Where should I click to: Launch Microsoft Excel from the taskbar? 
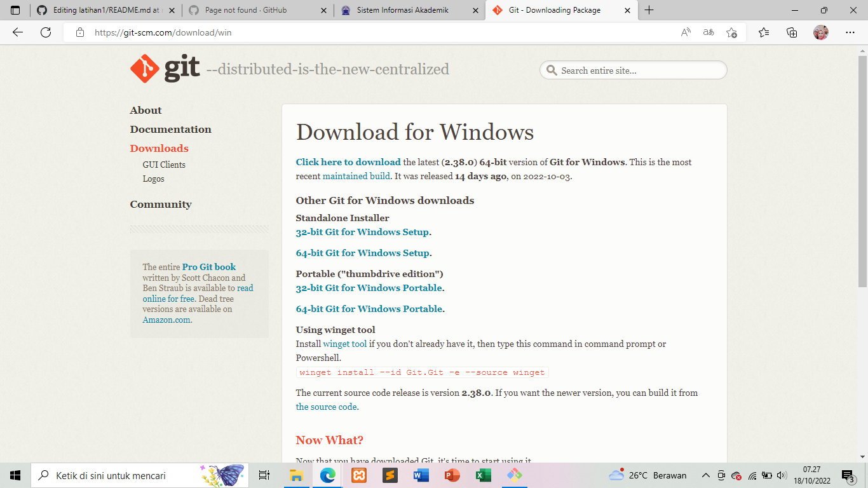click(x=483, y=475)
